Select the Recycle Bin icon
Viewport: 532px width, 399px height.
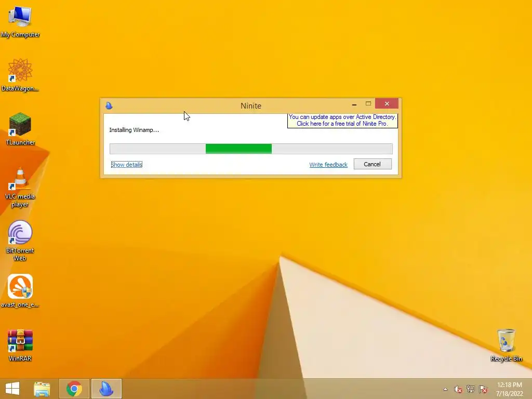tap(506, 345)
